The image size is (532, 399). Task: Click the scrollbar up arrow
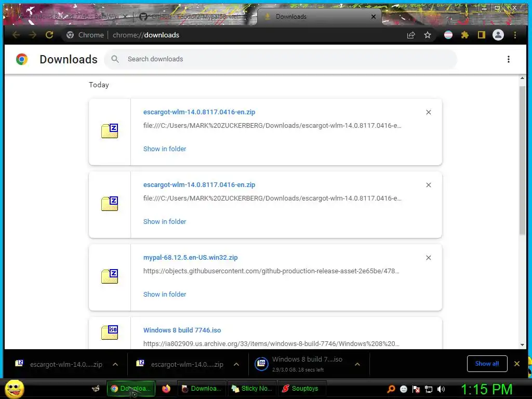[x=522, y=78]
